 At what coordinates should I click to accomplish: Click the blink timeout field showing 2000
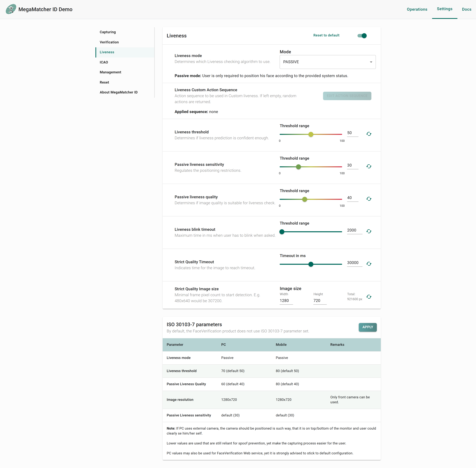pyautogui.click(x=355, y=230)
